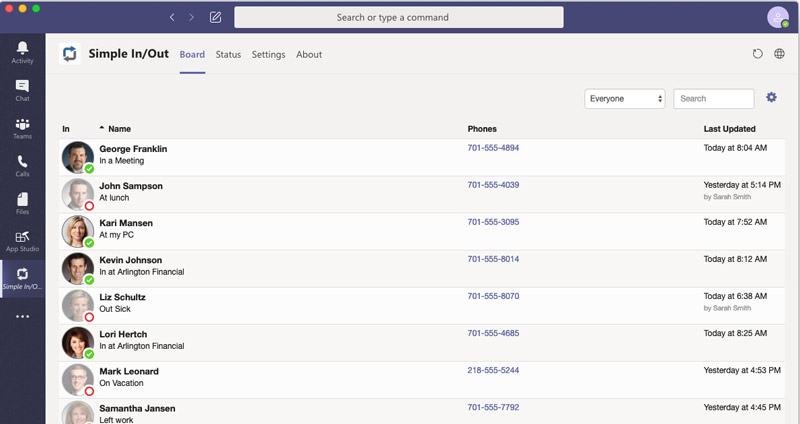This screenshot has height=424, width=800.
Task: Open the board settings gear icon
Action: click(771, 97)
